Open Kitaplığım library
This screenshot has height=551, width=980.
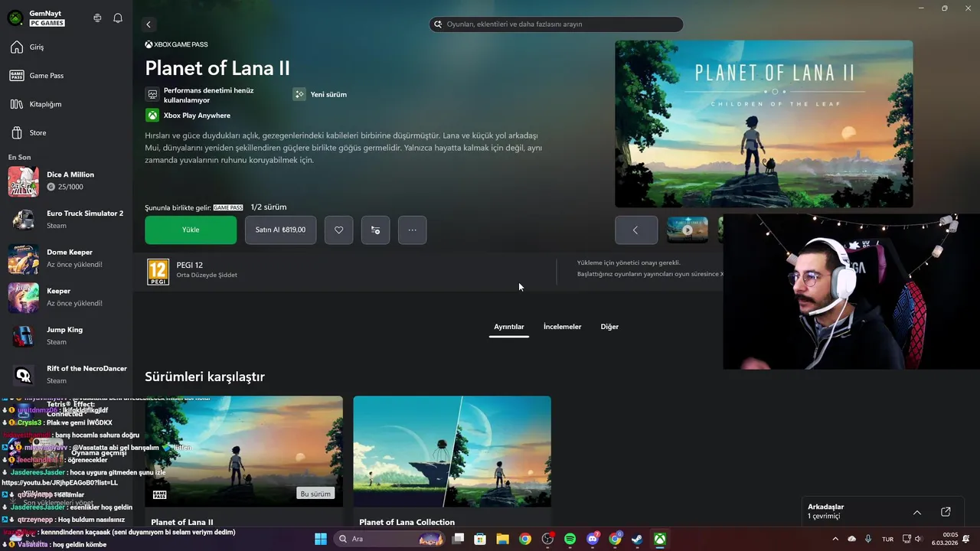[x=66, y=104]
